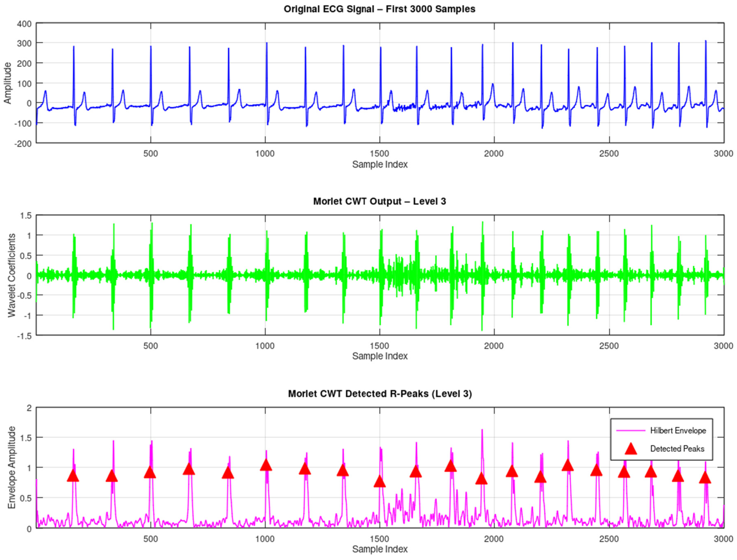Click the "2" tick on Envelope Amplitude axis
The image size is (737, 560).
point(29,408)
